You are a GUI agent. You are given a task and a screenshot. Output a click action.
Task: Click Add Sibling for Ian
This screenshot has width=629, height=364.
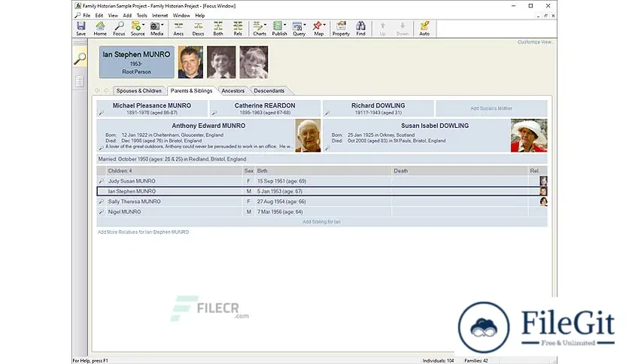tap(322, 222)
